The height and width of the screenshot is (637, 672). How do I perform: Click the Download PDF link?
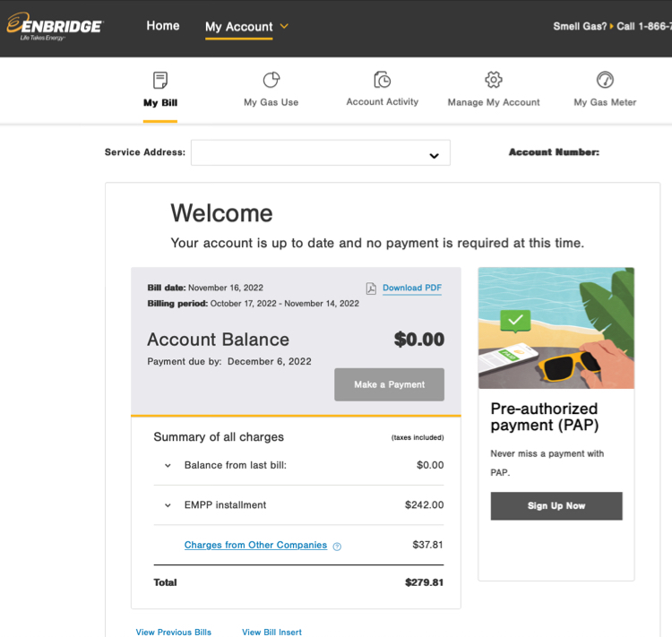point(412,288)
